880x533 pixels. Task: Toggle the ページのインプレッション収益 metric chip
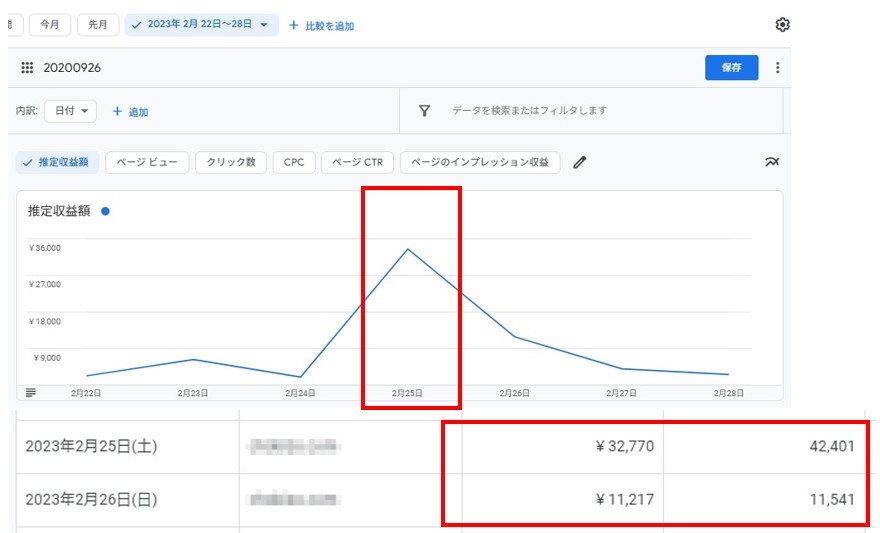[480, 162]
